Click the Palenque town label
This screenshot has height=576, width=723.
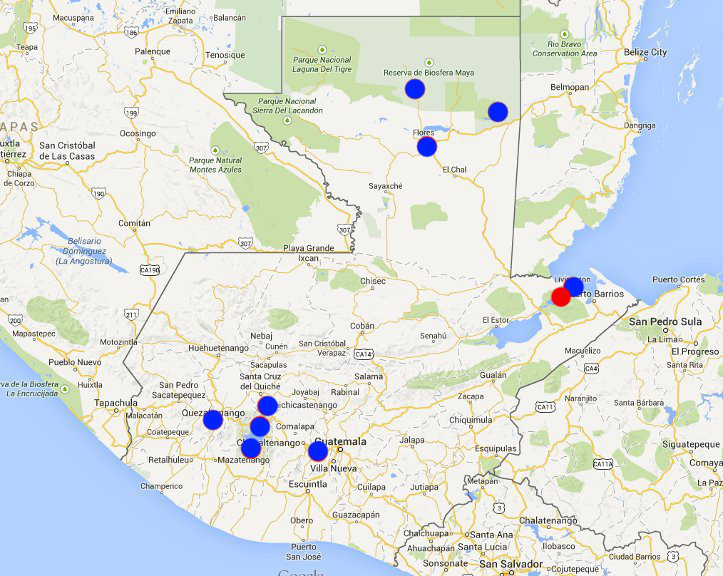(153, 51)
